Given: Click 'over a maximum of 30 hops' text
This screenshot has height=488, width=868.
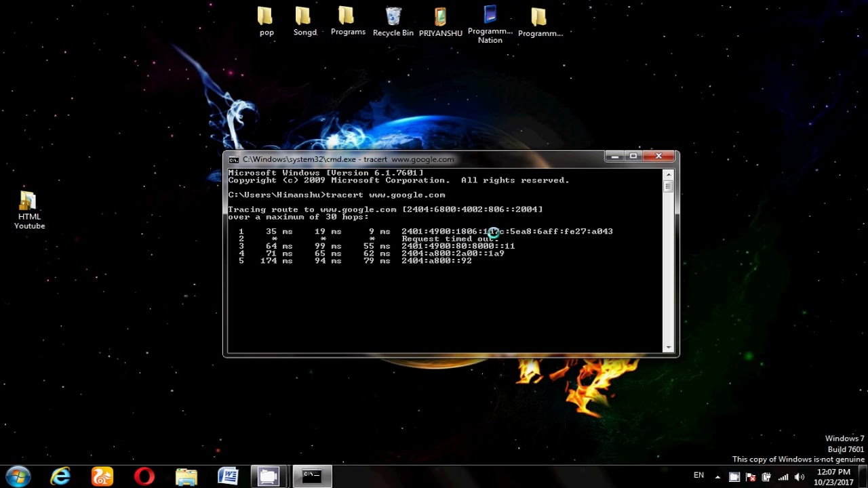Looking at the screenshot, I should pyautogui.click(x=298, y=217).
